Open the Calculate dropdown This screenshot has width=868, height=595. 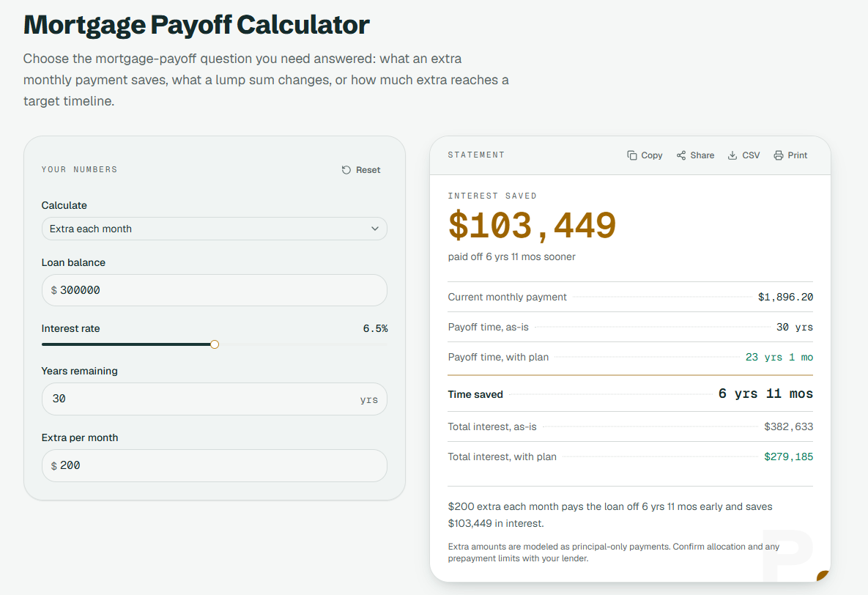214,229
